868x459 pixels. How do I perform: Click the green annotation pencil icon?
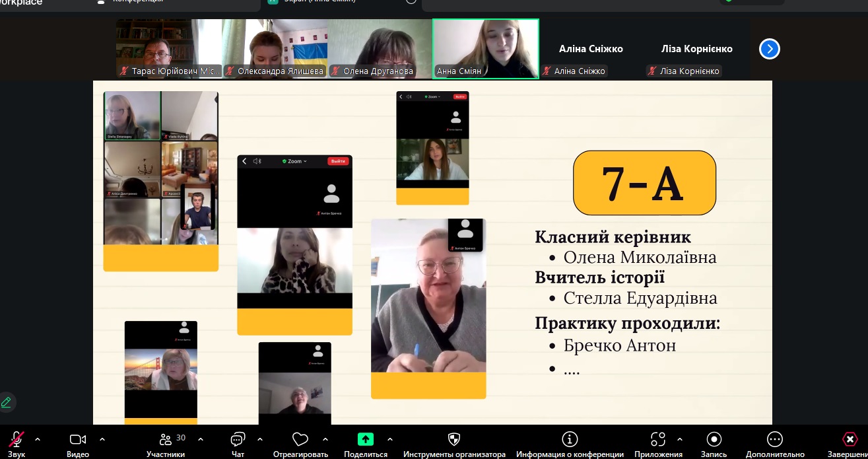(7, 402)
